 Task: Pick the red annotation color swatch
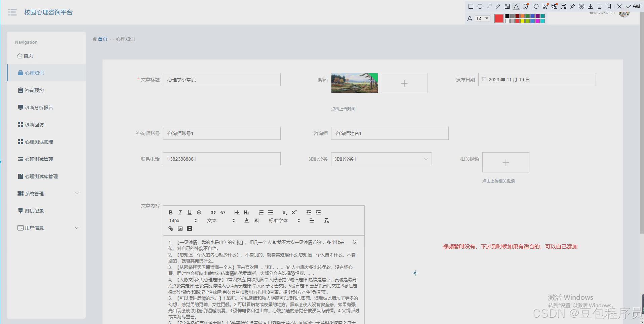pos(499,18)
